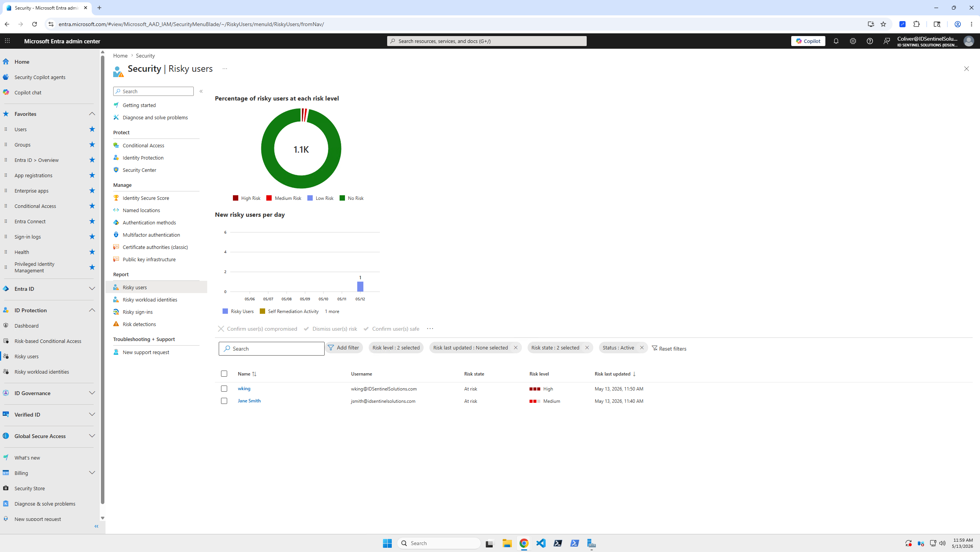
Task: Open Named locations
Action: 141,210
